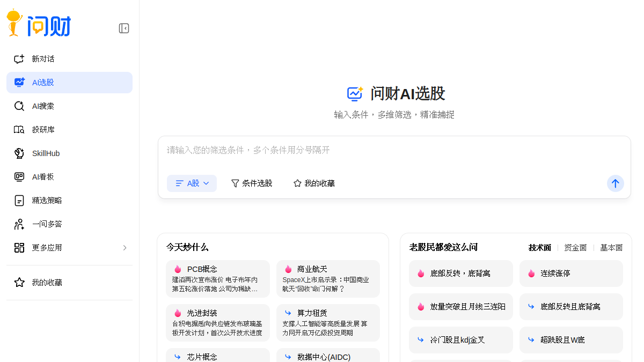
Task: Click the 更多应用 grid icon
Action: [19, 248]
